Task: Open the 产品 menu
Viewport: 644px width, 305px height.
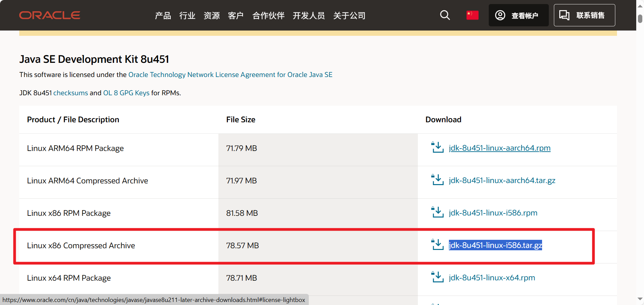Action: tap(163, 16)
